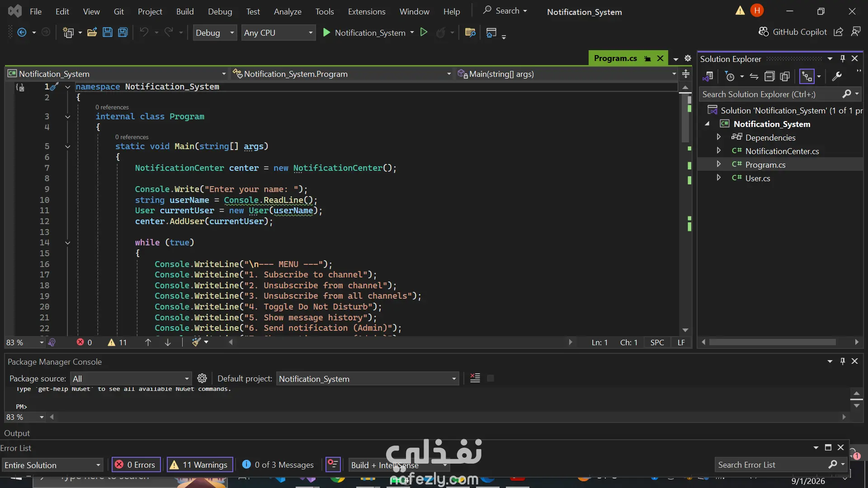Open the Build menu
The image size is (868, 488).
pos(184,12)
